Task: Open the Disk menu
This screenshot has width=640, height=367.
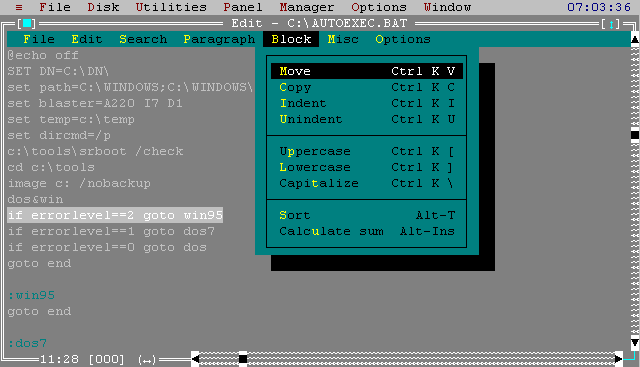Action: tap(103, 7)
